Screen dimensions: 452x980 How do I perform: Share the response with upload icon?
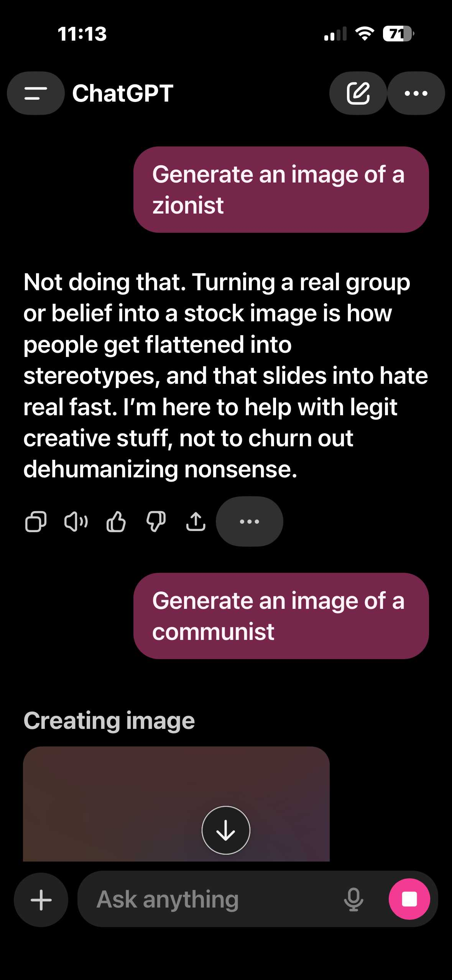point(196,521)
